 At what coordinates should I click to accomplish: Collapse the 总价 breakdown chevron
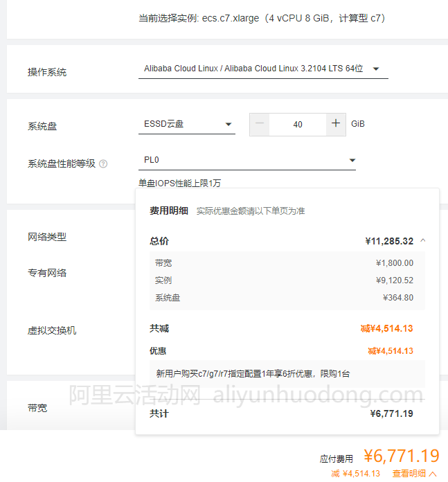point(423,240)
